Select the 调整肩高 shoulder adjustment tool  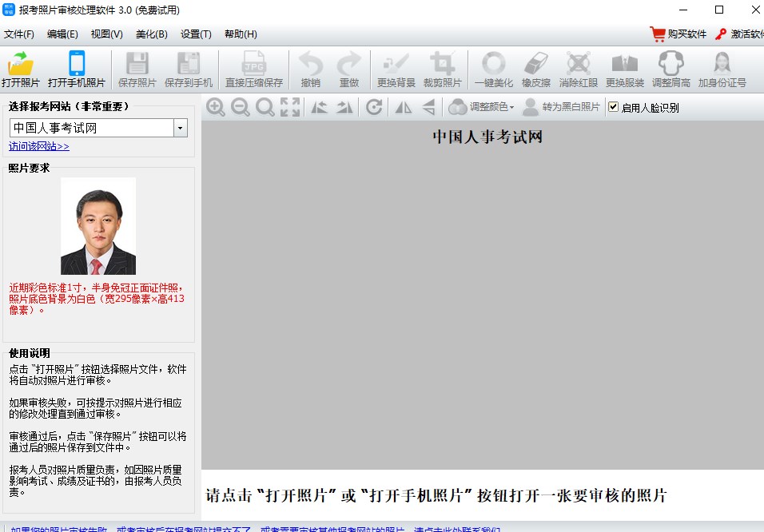pyautogui.click(x=670, y=69)
